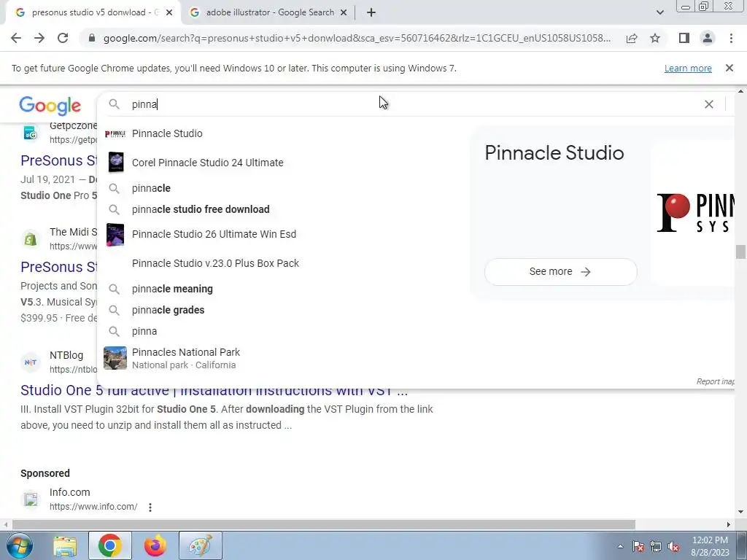The width and height of the screenshot is (747, 560).
Task: Reload the current page
Action: (x=63, y=38)
